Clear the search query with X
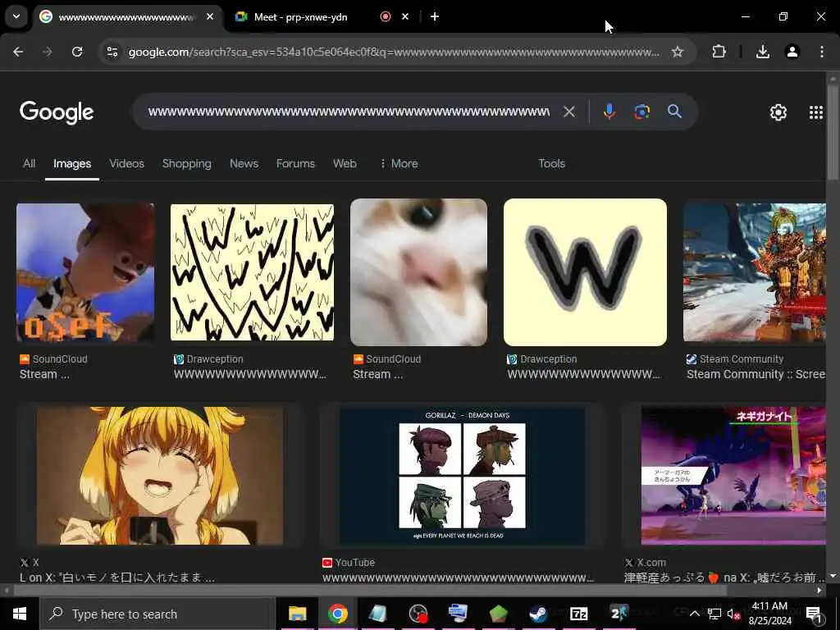This screenshot has width=840, height=630. click(569, 112)
